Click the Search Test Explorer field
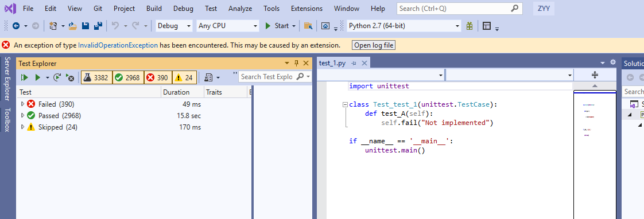The height and width of the screenshot is (219, 644). pos(267,77)
